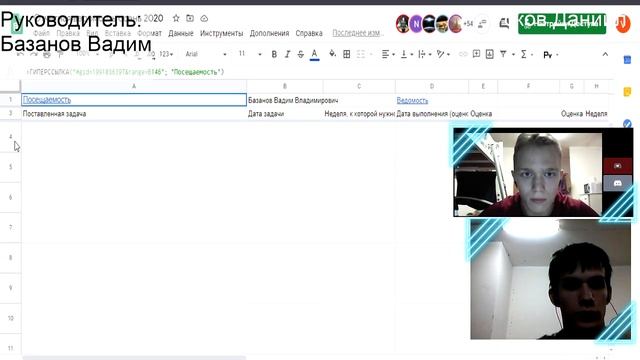
Task: Open the activity dashboard icon
Action: [x=482, y=24]
